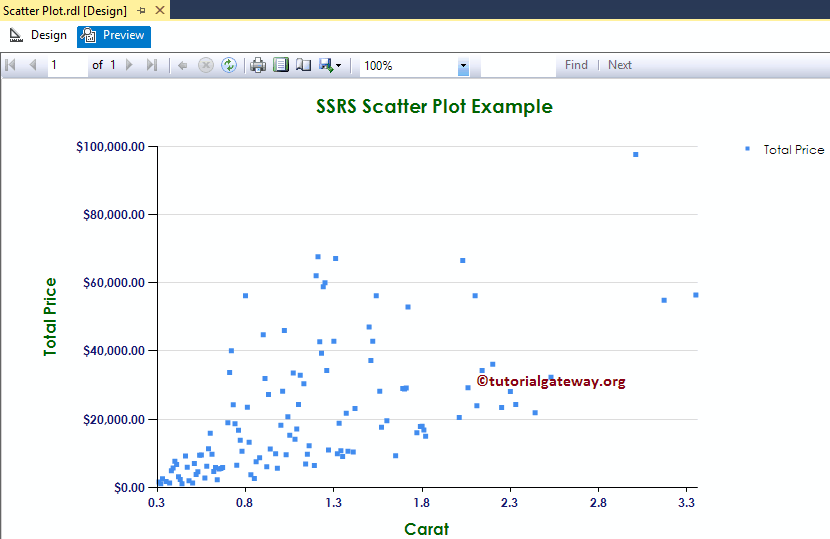The height and width of the screenshot is (539, 830).
Task: Click the 3.3 carat axis label
Action: pyautogui.click(x=686, y=502)
